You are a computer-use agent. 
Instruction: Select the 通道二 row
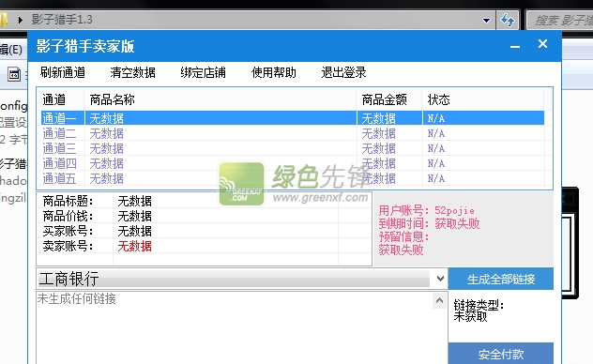pos(293,133)
